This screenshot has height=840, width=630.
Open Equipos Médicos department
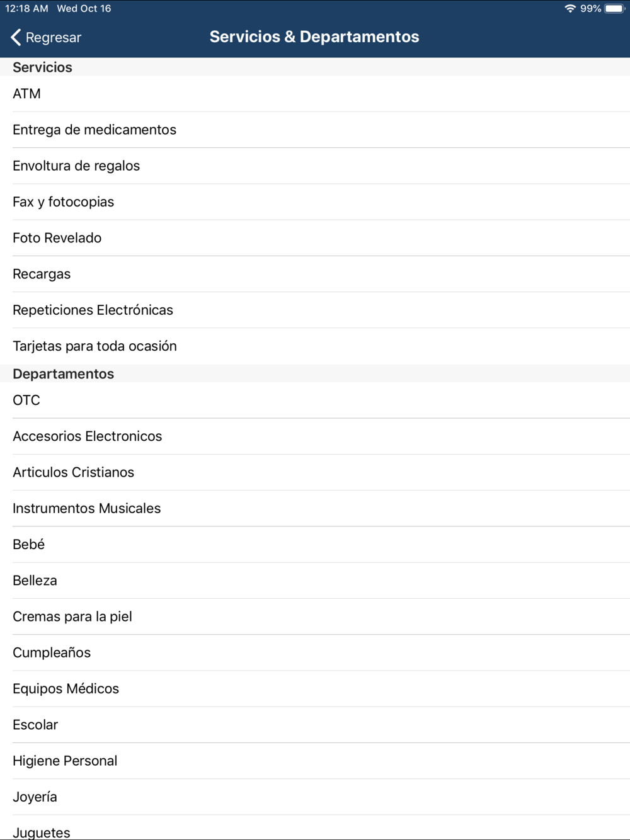coord(315,689)
